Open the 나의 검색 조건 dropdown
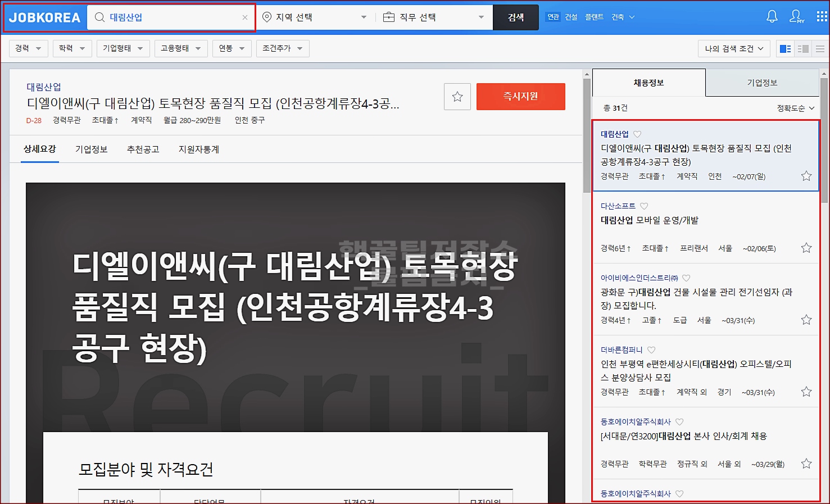The height and width of the screenshot is (504, 830). pos(734,49)
